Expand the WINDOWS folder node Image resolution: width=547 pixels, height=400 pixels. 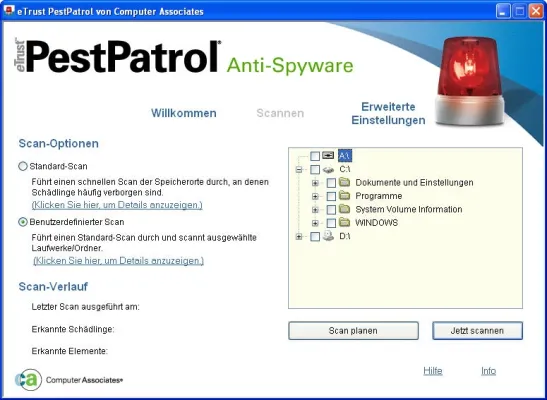315,223
